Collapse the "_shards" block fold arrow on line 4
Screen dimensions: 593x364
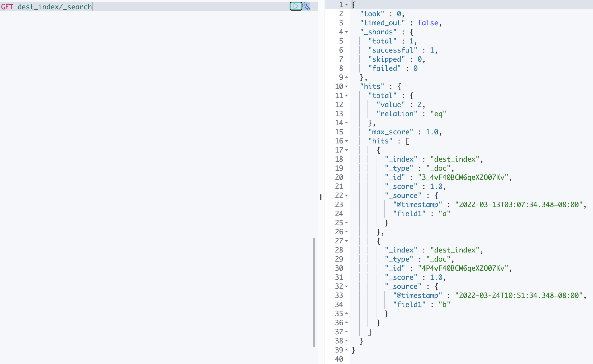(346, 32)
